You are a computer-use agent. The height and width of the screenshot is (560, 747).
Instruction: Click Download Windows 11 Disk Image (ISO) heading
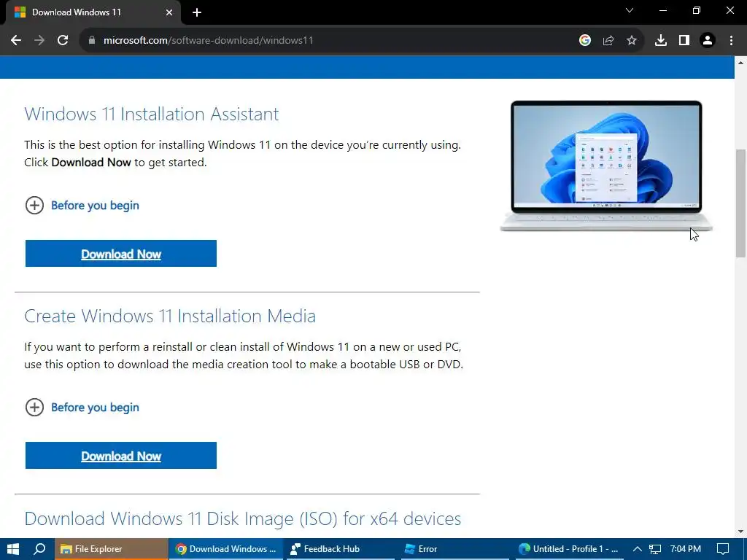coord(242,518)
